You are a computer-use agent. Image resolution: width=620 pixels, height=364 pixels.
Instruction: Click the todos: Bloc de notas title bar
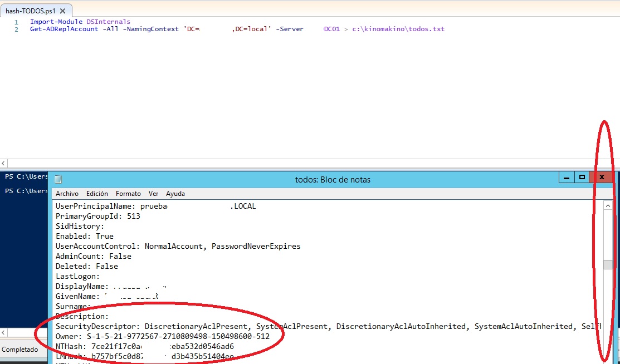332,179
